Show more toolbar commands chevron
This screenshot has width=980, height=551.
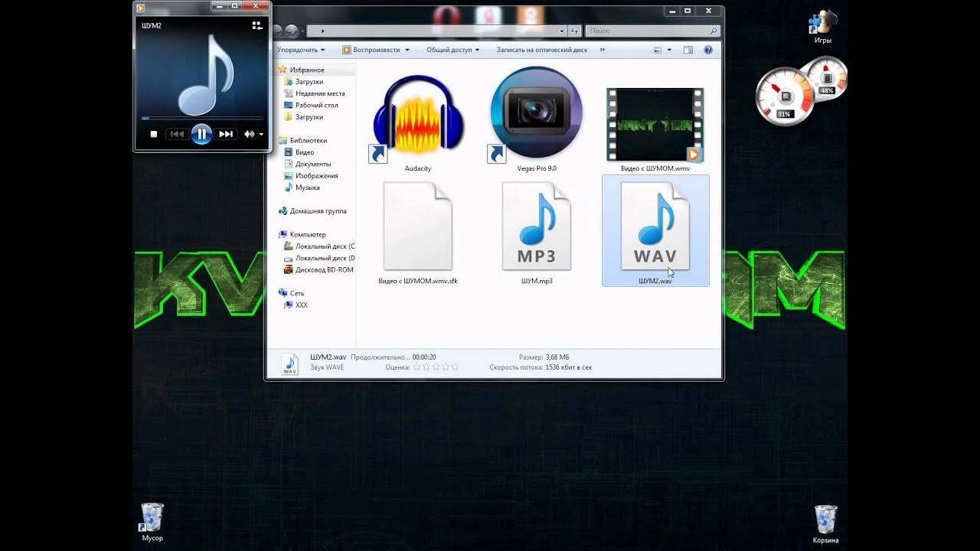coord(603,50)
